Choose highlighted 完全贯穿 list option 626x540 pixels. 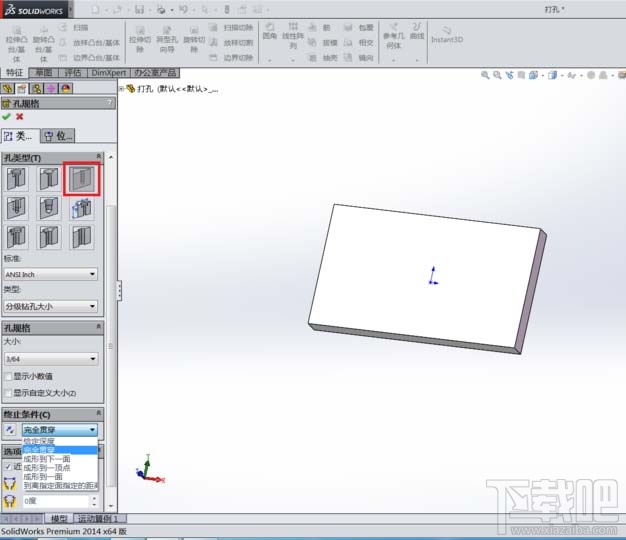(60, 450)
